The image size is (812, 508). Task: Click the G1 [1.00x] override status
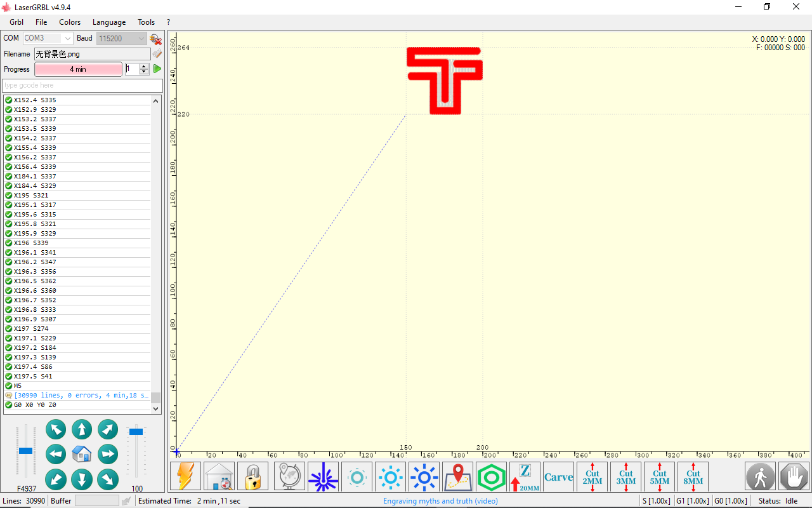click(x=692, y=501)
